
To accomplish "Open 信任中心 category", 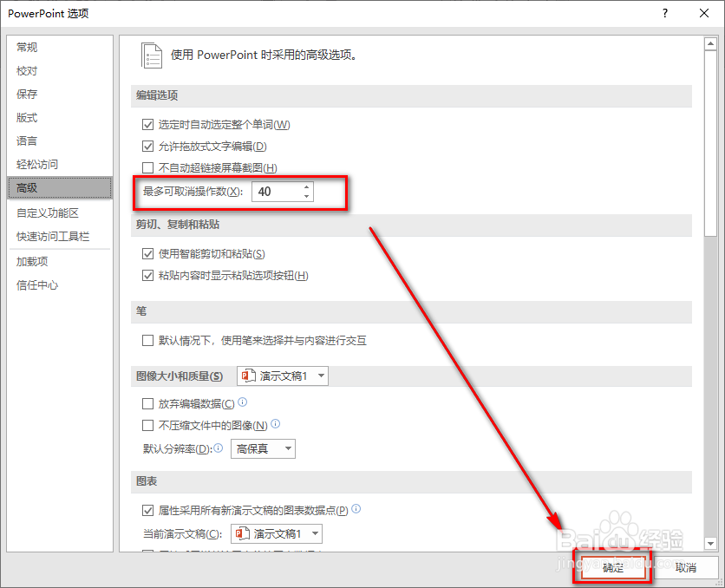I will pos(60,285).
